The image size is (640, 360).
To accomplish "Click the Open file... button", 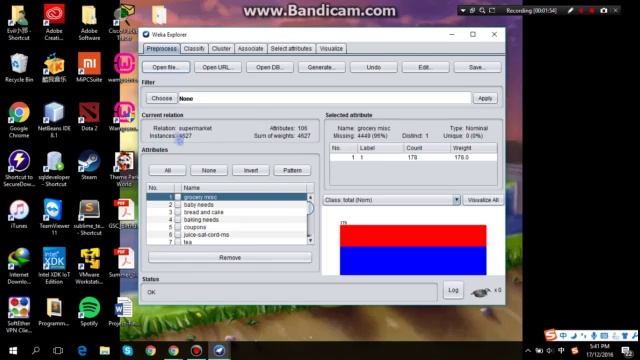I will point(166,67).
